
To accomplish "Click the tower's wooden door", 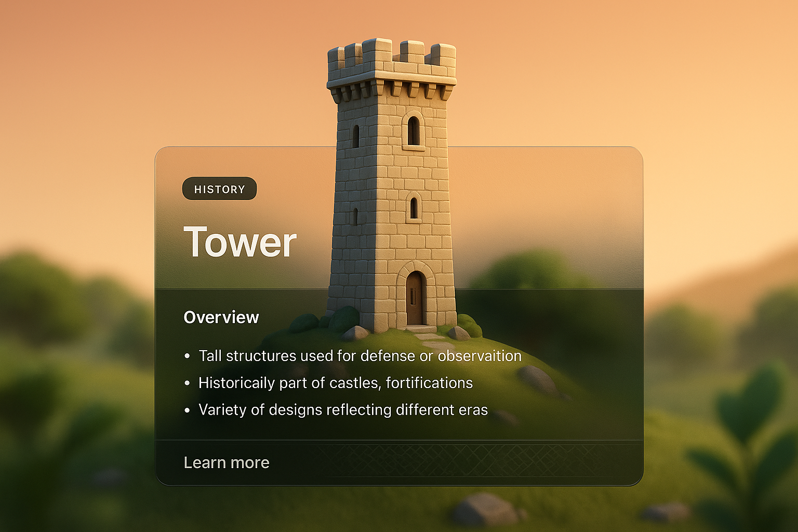I will point(416,299).
